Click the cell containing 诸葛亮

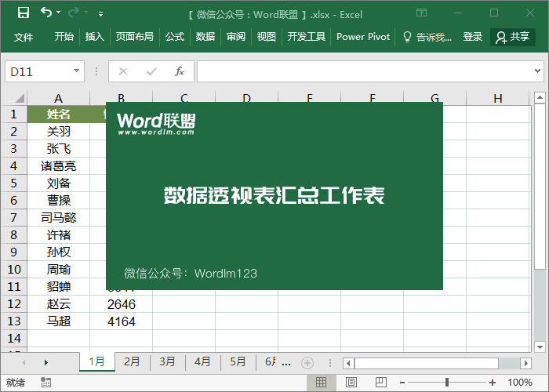[59, 166]
